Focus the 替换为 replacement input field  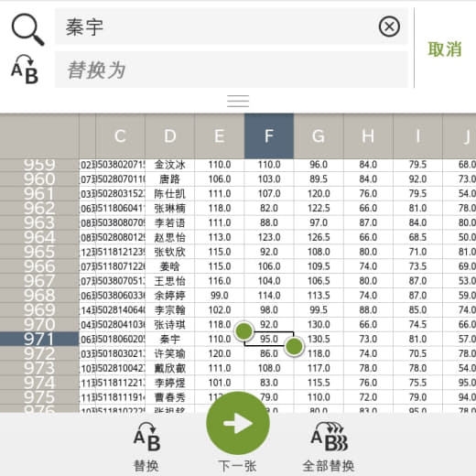pos(232,70)
